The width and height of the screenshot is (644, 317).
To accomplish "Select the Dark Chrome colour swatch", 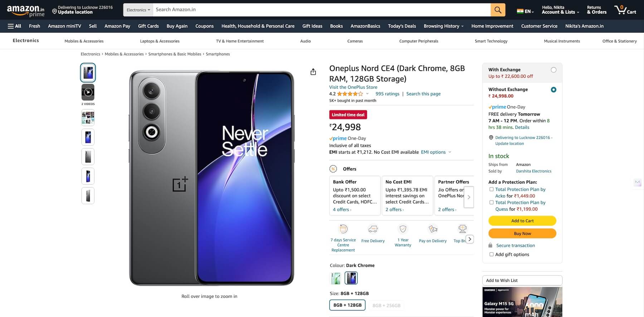I will 351,278.
